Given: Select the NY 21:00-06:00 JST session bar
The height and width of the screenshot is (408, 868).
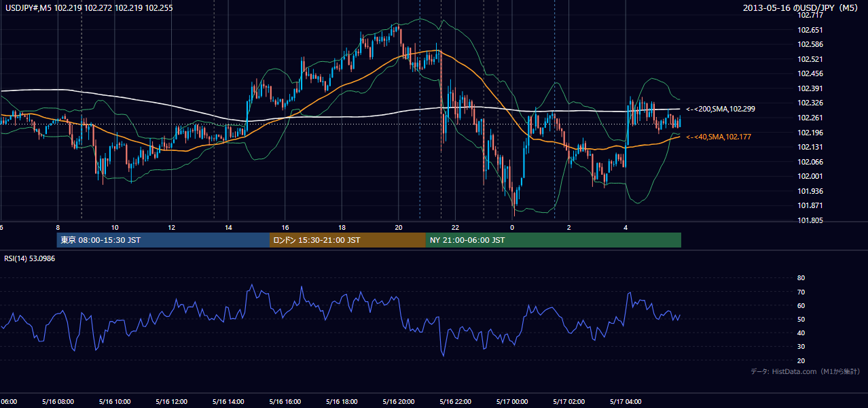Looking at the screenshot, I should pos(554,240).
